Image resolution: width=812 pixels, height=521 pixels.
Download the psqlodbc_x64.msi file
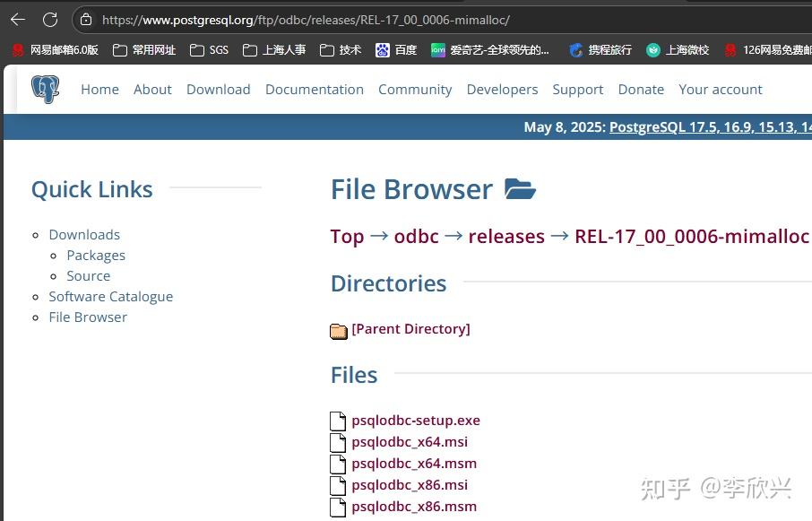pyautogui.click(x=410, y=442)
